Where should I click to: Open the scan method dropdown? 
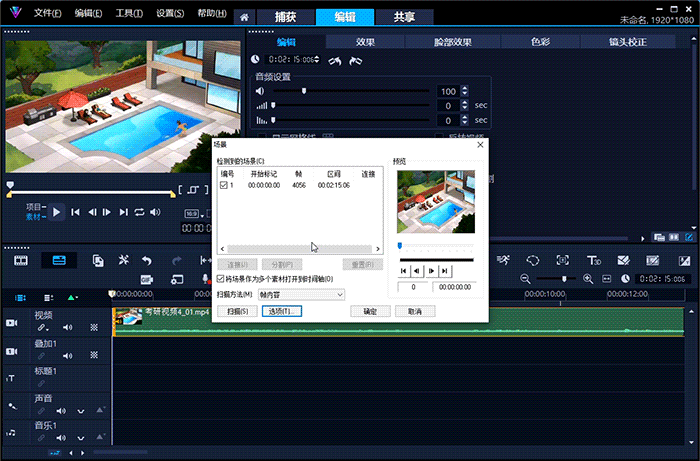tap(301, 295)
